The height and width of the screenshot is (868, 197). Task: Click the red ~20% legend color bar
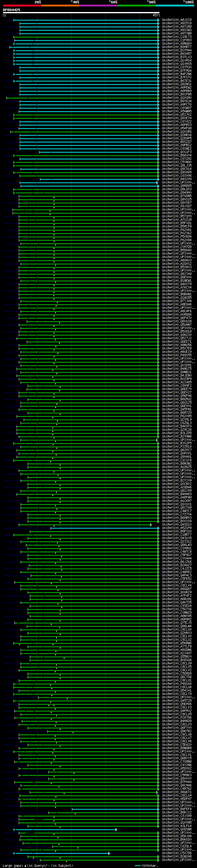pyautogui.click(x=22, y=6)
